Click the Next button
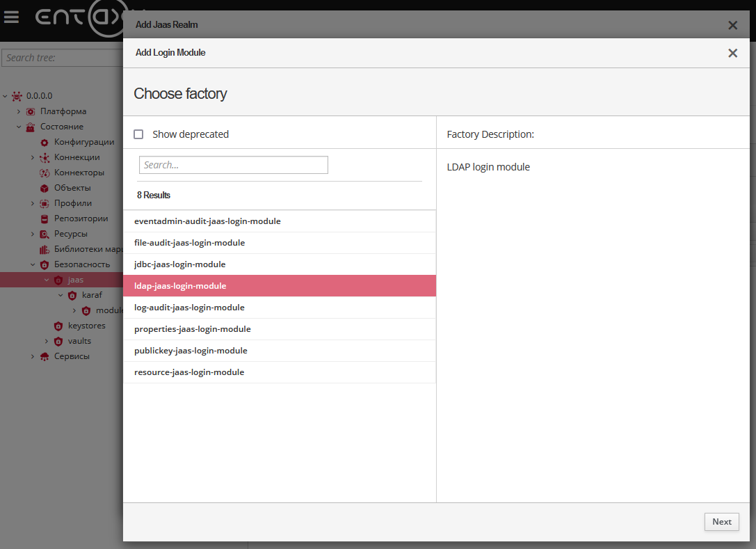The width and height of the screenshot is (756, 549). [721, 521]
